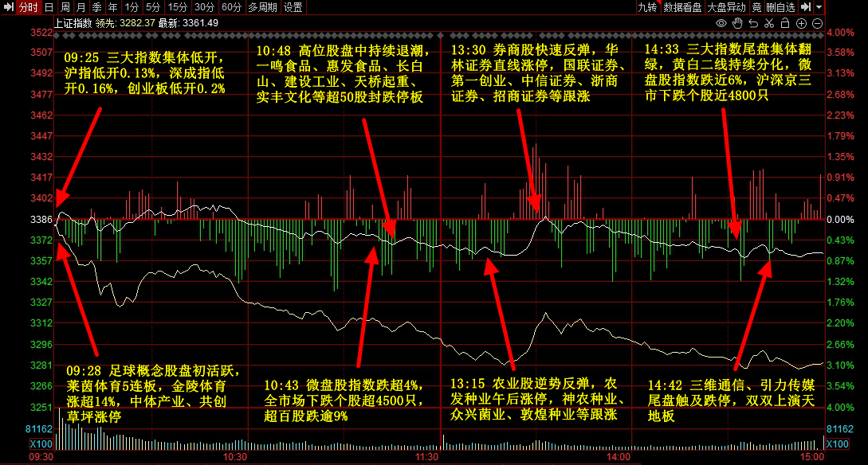Click the eye visibility icon in chart toolbar
This screenshot has height=465, width=868.
pyautogui.click(x=722, y=23)
